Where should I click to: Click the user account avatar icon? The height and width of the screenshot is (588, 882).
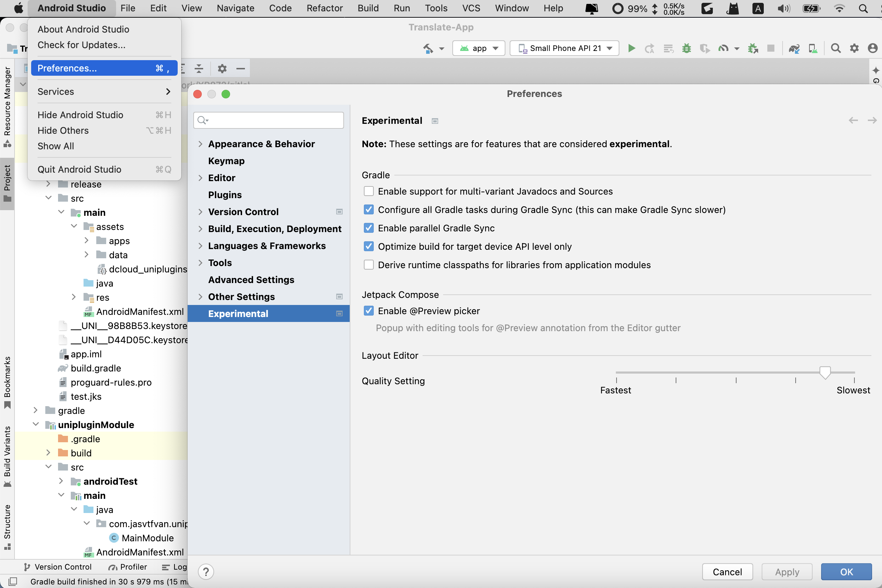pos(873,48)
